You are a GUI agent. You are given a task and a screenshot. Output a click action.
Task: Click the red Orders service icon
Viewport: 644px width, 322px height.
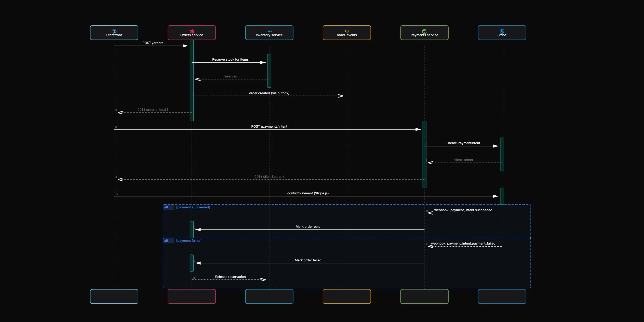click(192, 31)
